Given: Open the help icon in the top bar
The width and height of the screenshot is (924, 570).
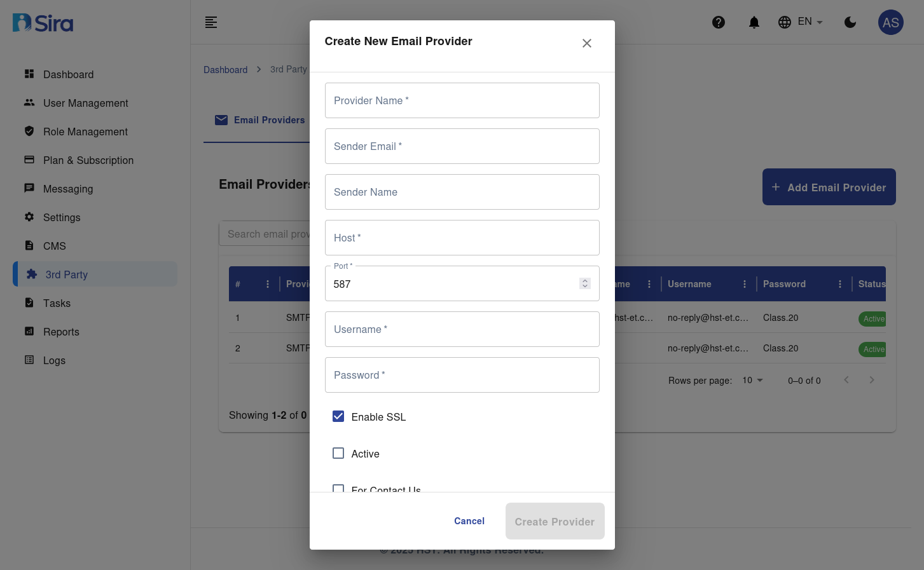Looking at the screenshot, I should [x=718, y=22].
